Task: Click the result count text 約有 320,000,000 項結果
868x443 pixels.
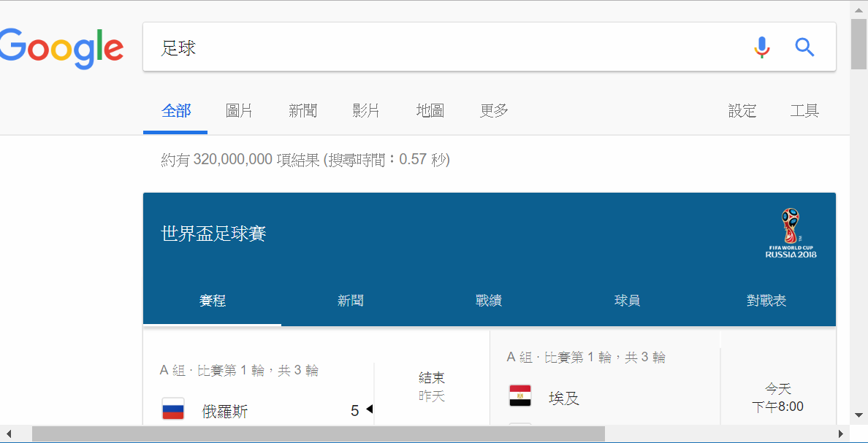Action: click(241, 161)
